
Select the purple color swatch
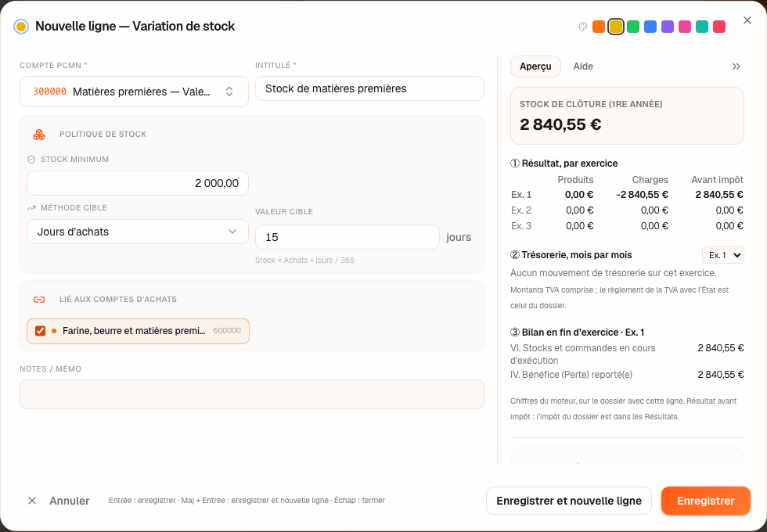[x=667, y=27]
